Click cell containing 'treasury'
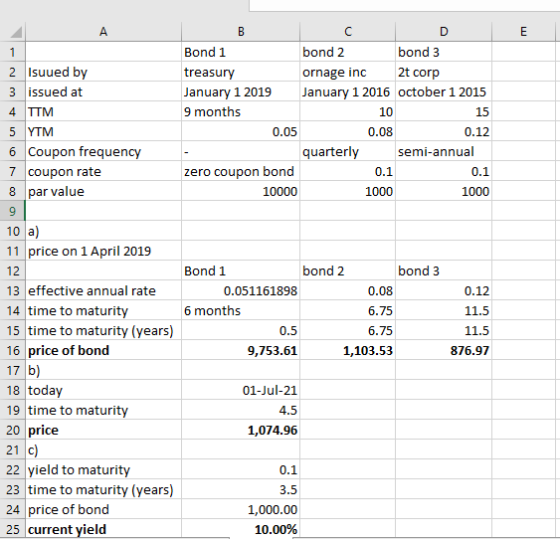The image size is (560, 539). tap(241, 72)
